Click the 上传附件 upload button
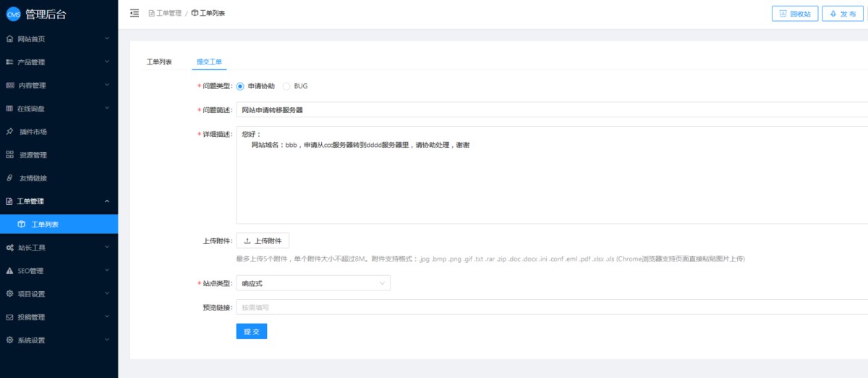The width and height of the screenshot is (868, 378). (x=263, y=241)
